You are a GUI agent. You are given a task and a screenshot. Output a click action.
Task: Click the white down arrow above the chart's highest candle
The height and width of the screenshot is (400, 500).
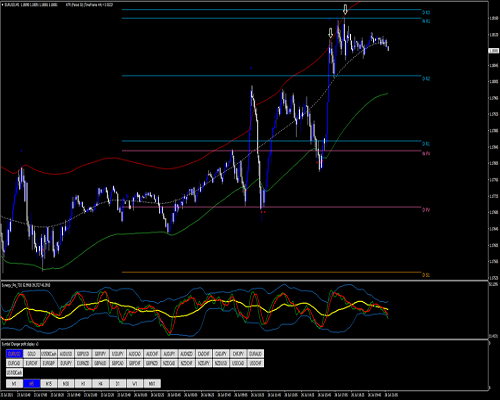[x=345, y=9]
